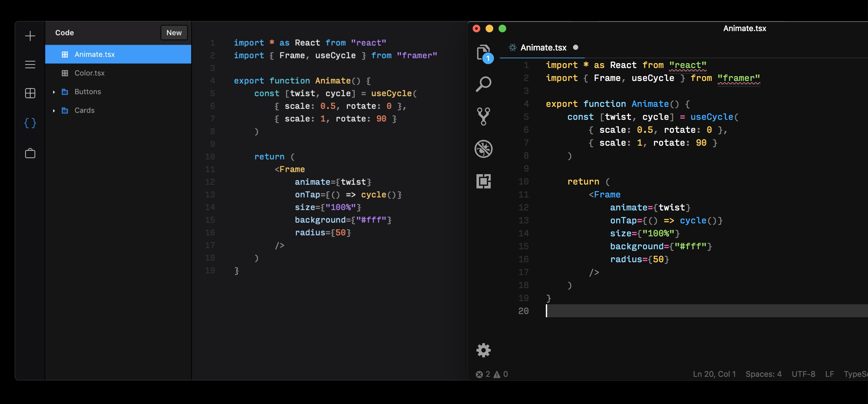Open the settings gear in VS Code
This screenshot has width=868, height=404.
[484, 351]
